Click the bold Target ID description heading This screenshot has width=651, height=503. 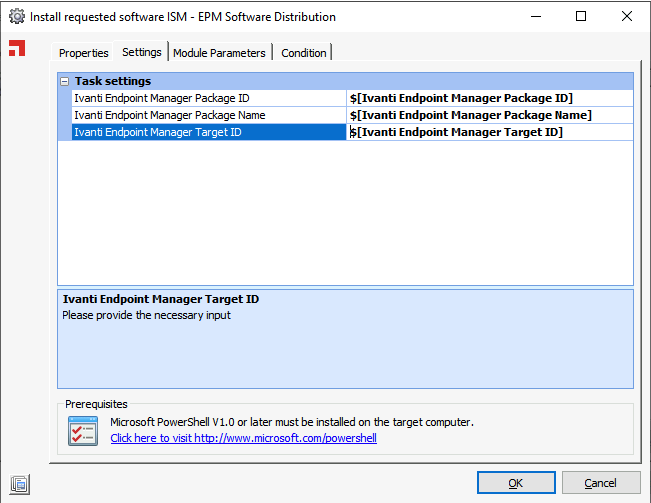[161, 299]
